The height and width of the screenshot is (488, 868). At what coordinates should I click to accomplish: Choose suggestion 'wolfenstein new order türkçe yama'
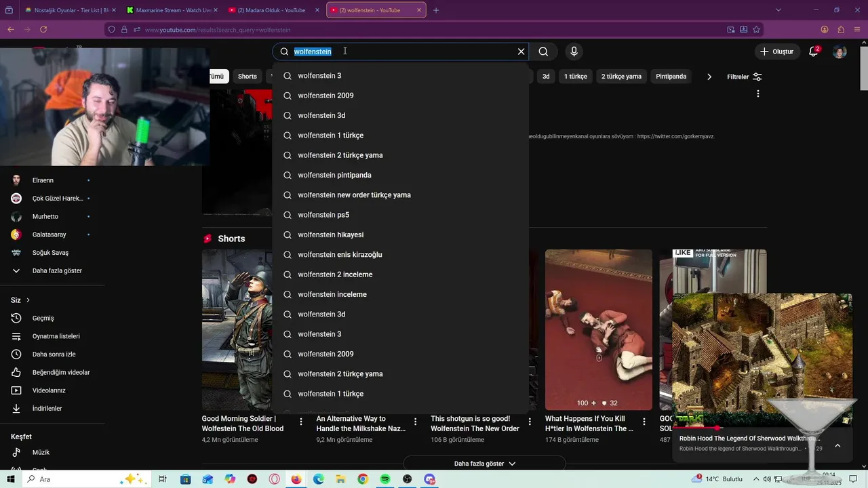tap(400, 195)
